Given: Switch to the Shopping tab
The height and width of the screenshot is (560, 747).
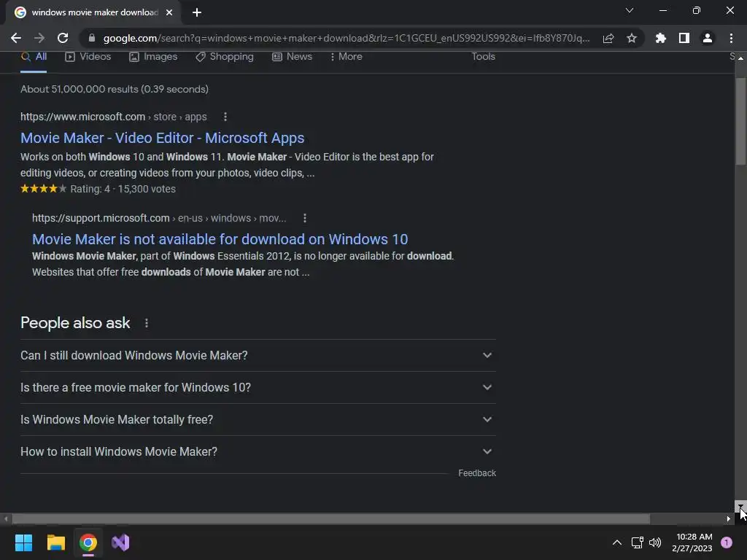Looking at the screenshot, I should coord(225,57).
